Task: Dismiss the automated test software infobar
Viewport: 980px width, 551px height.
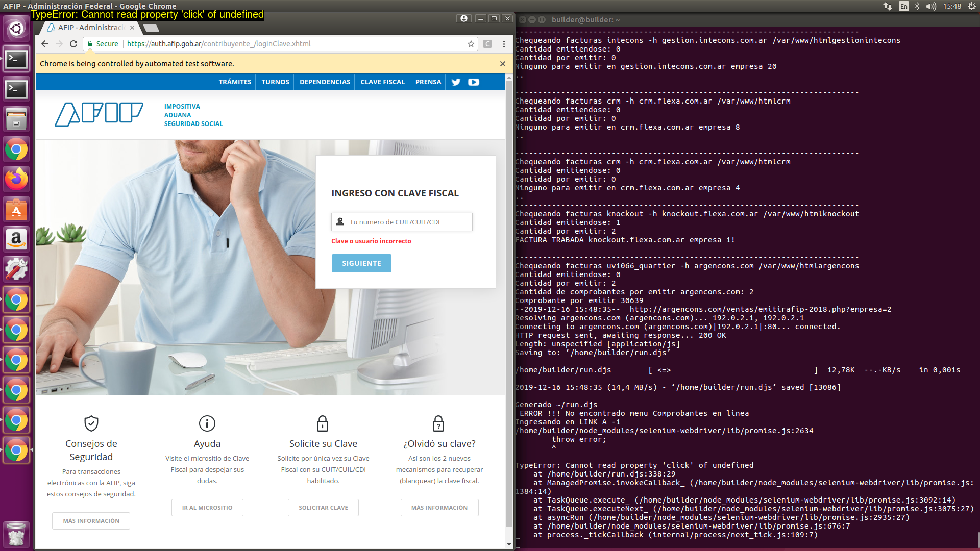Action: [503, 64]
